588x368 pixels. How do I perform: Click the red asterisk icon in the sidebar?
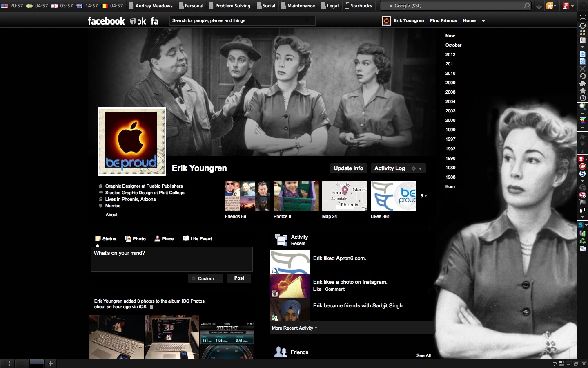point(581,159)
